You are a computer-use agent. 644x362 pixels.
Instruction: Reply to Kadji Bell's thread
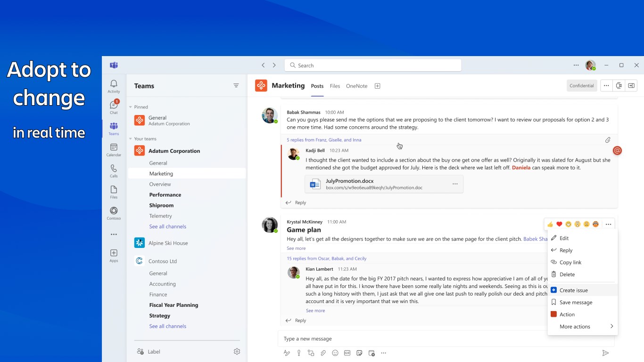[296, 203]
